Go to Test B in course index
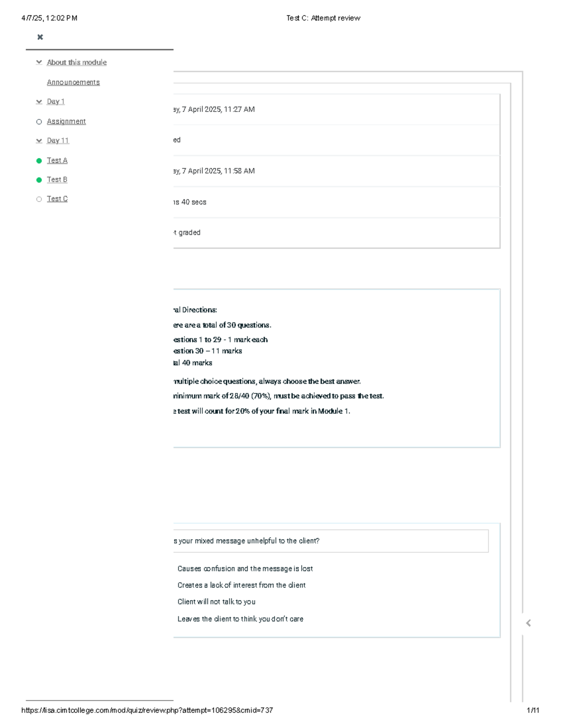The width and height of the screenshot is (563, 728). click(57, 180)
